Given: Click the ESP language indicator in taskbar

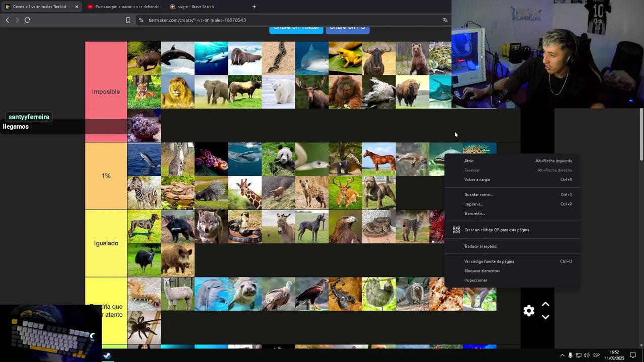Looking at the screenshot, I should [596, 355].
